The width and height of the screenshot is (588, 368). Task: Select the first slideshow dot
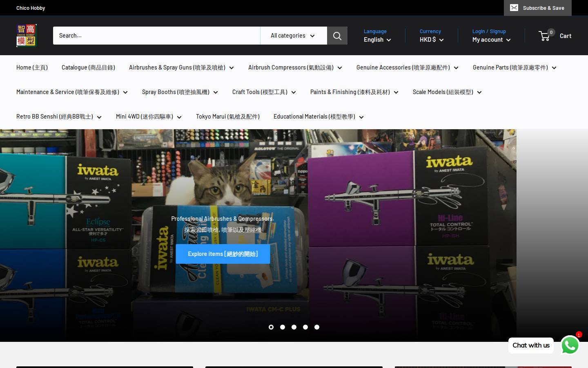click(271, 327)
